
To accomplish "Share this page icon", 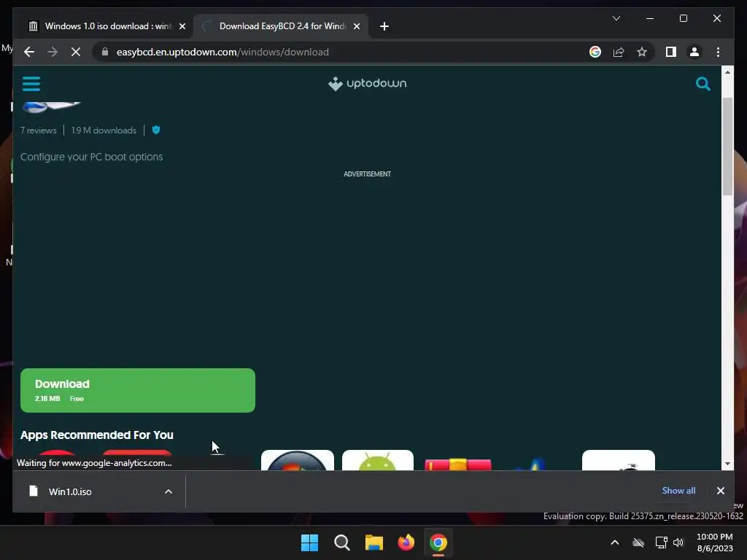I will click(619, 52).
